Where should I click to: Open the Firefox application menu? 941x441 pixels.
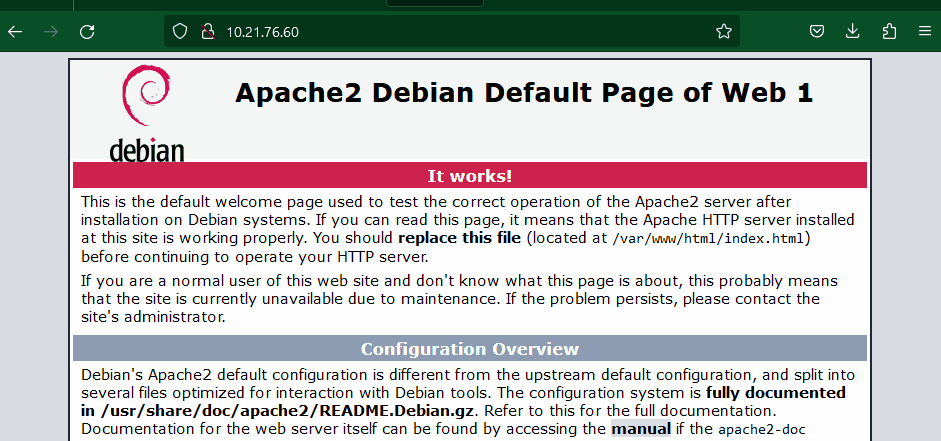tap(925, 31)
